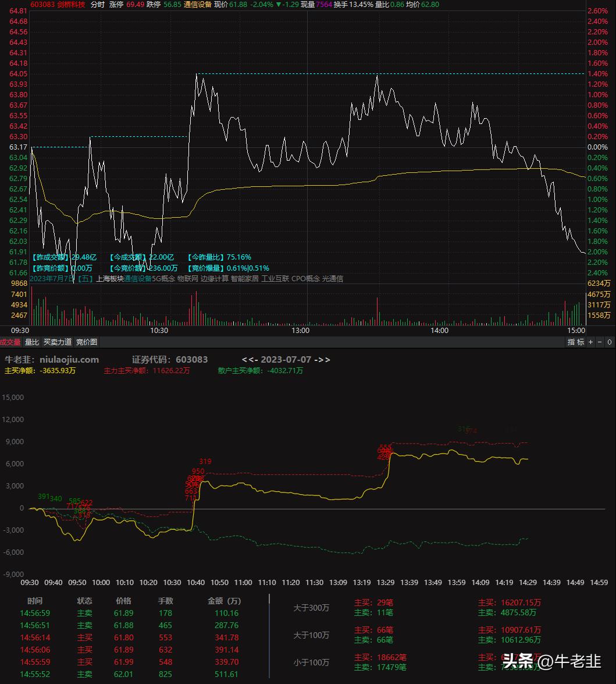Viewport: 616px width, 684px height.
Task: Click 大于300万 category label
Action: tap(311, 607)
